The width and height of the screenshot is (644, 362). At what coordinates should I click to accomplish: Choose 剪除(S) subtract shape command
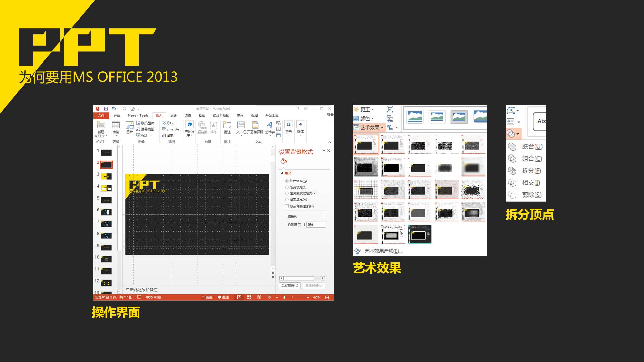tap(525, 195)
